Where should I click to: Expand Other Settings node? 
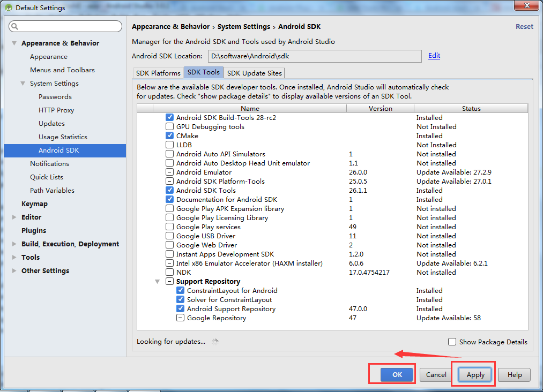point(14,270)
